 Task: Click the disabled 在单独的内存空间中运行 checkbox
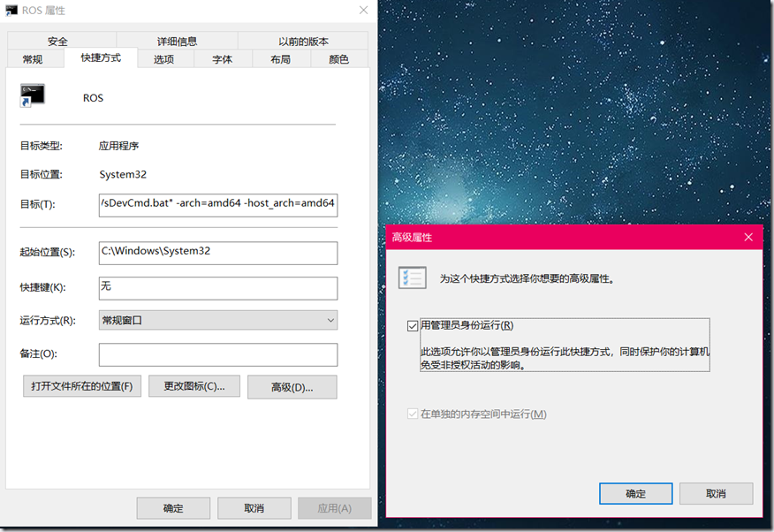click(x=413, y=414)
